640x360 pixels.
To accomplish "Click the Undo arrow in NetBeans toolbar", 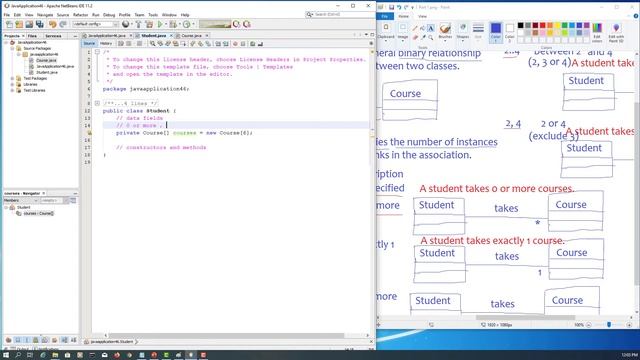I will point(53,24).
